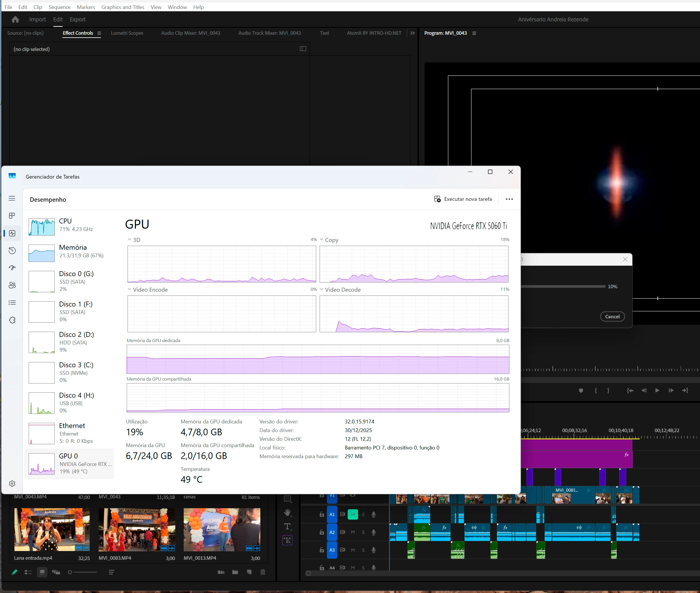Click Executar nova tarefa button
Screen dimensions: 700x593
point(463,199)
